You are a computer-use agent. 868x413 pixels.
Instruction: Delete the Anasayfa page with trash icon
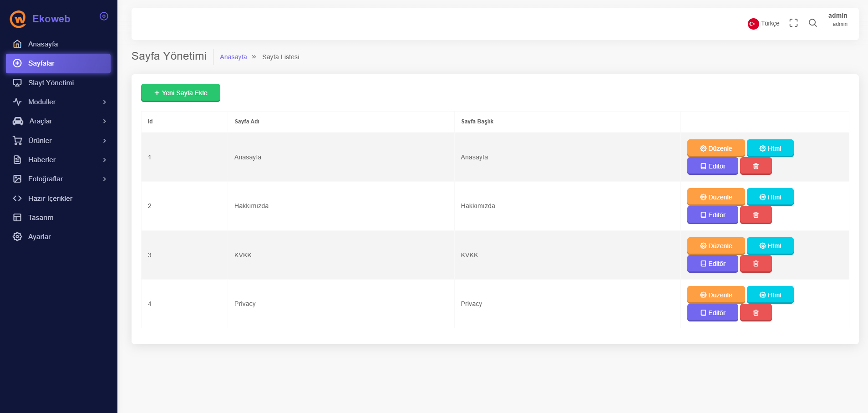click(x=756, y=166)
